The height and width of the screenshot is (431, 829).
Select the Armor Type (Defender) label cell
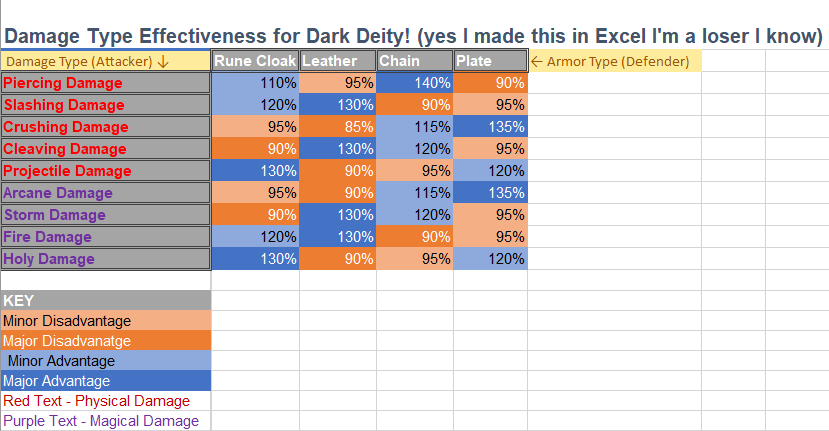point(614,61)
